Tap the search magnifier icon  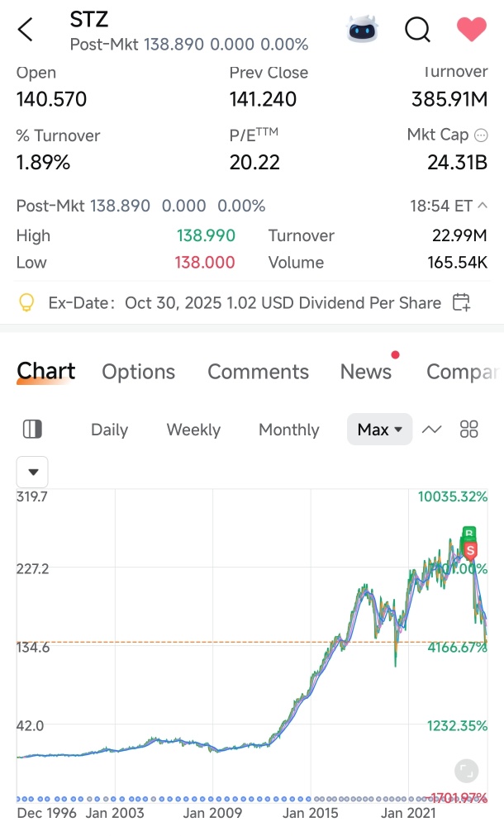click(418, 30)
